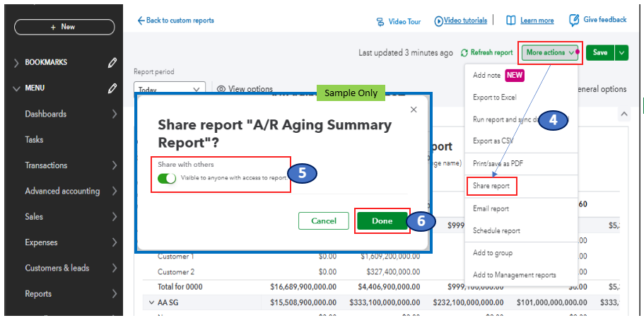Collapse the MENU section
The image size is (644, 318).
click(16, 88)
